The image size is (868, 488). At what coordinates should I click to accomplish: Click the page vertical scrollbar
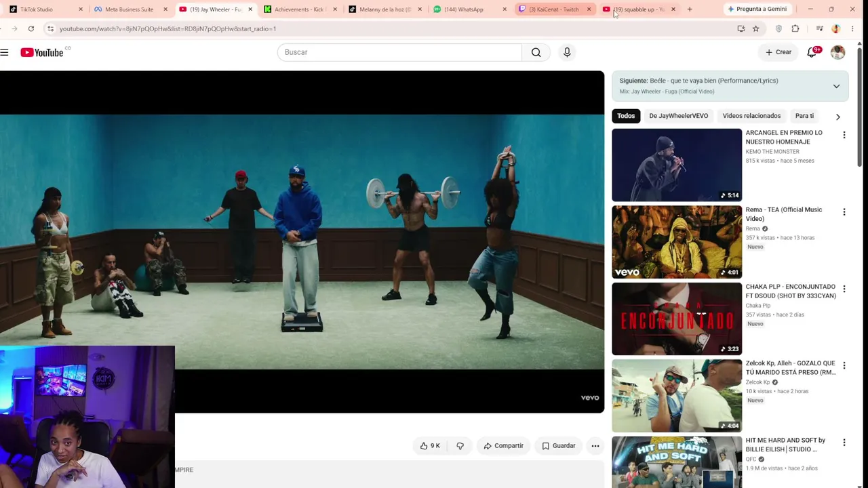tap(859, 108)
